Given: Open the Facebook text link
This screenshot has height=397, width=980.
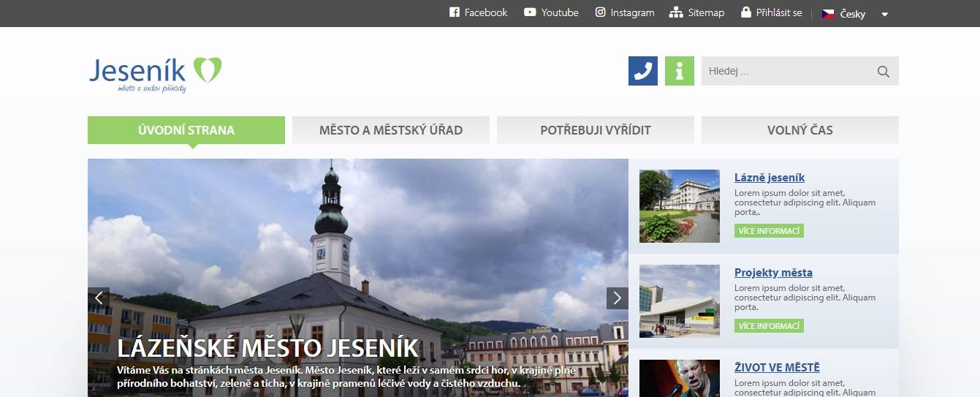Looking at the screenshot, I should point(486,12).
